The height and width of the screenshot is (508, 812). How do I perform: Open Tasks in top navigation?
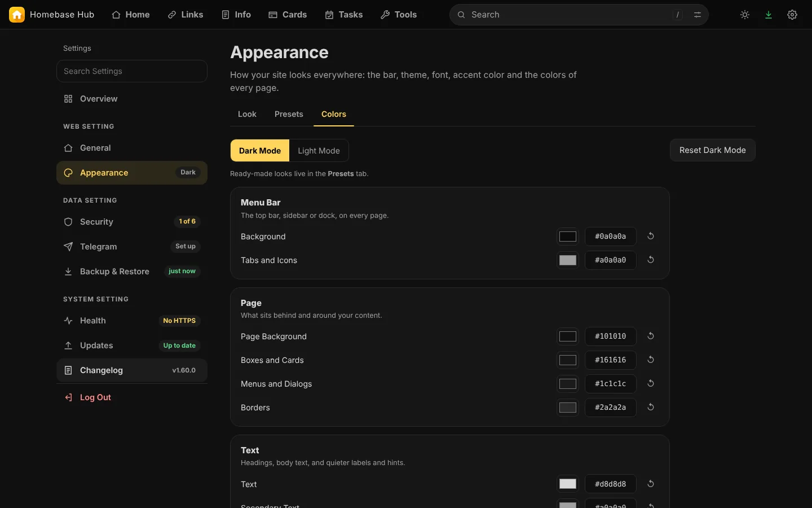344,15
